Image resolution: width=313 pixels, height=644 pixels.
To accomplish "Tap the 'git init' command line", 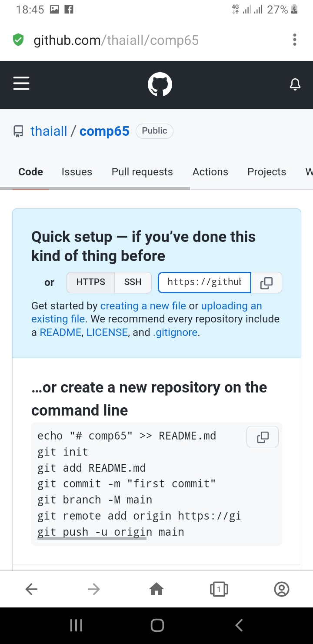I will (x=63, y=452).
